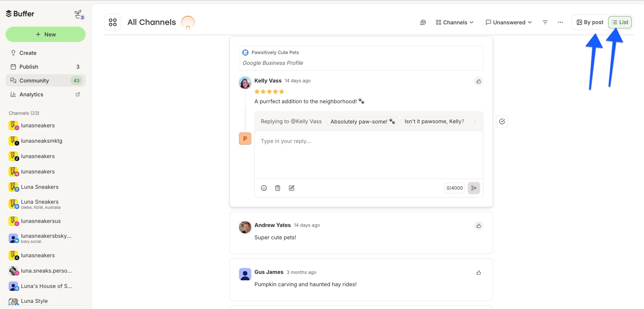Open the three-dot more options menu

point(560,23)
